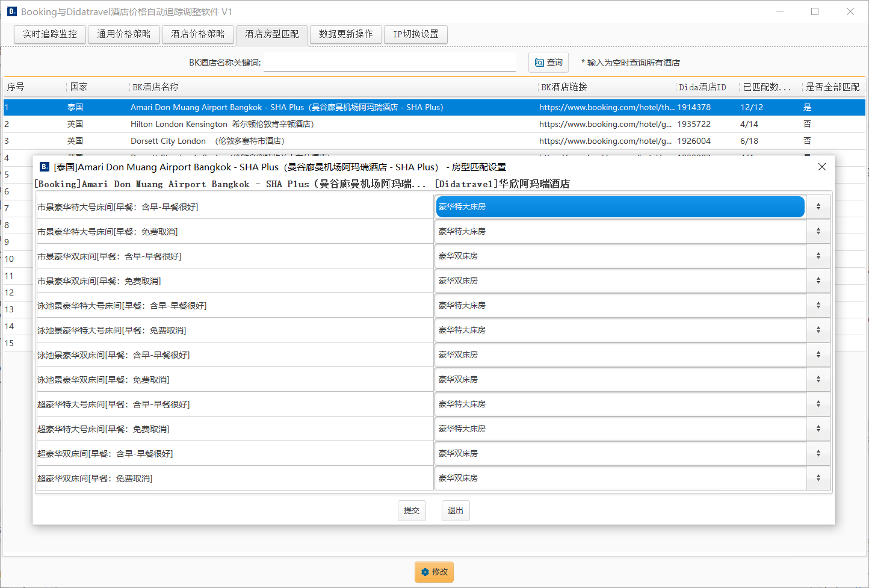Open dropdown for 超豪华双床间 免费取消 row
The height and width of the screenshot is (588, 869).
[818, 478]
